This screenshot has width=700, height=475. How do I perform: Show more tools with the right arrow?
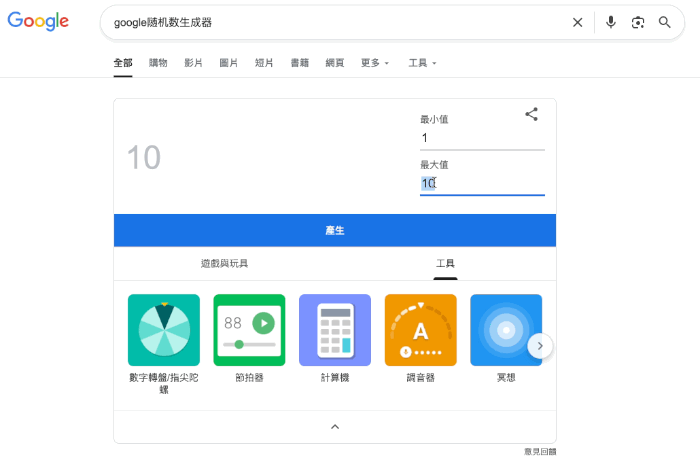click(x=540, y=346)
